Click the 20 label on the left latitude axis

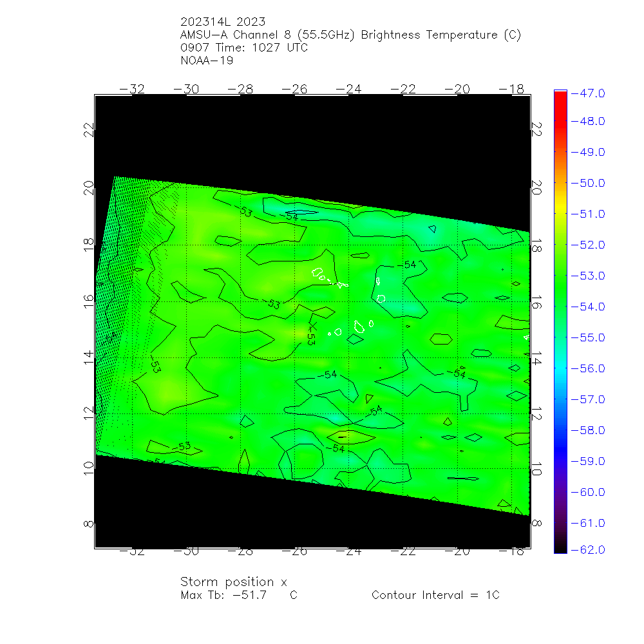[89, 187]
